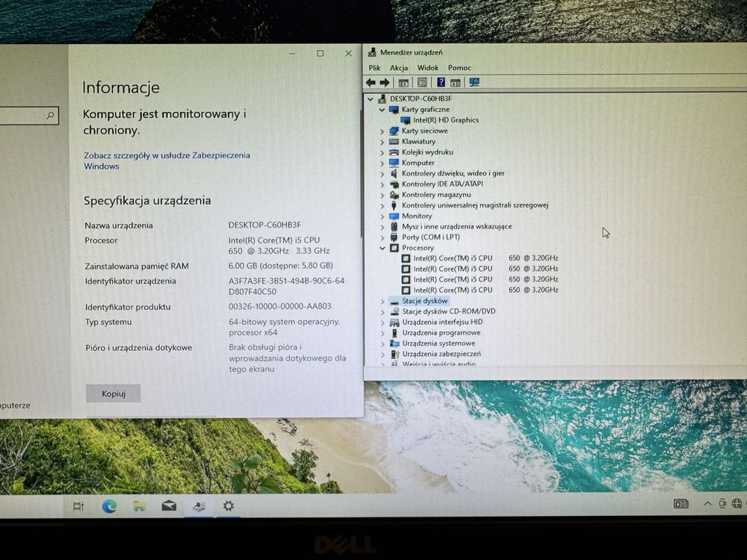
Task: Expand the Monitory category
Action: point(382,217)
